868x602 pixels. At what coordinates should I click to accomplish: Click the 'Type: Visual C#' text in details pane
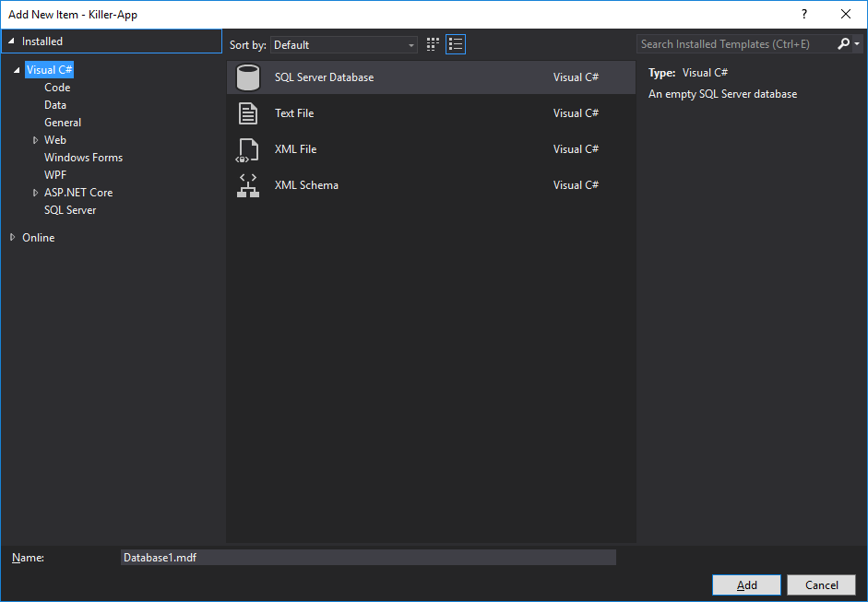(688, 73)
